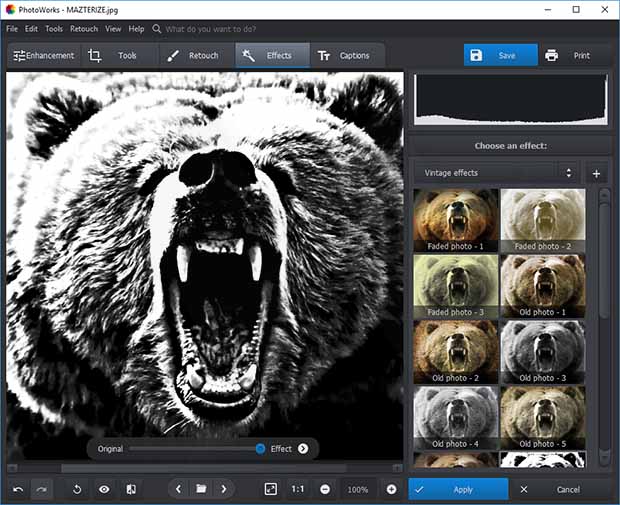
Task: Open the Enhancement tab
Action: (43, 55)
